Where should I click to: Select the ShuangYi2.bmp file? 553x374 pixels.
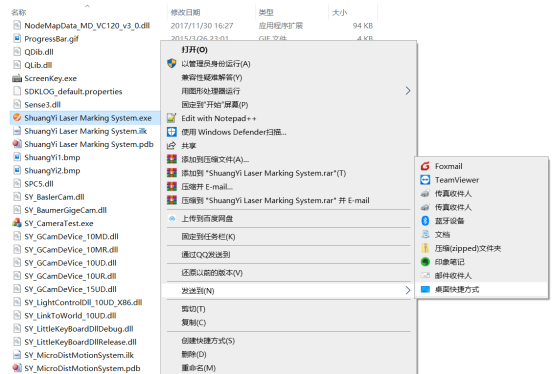[52, 170]
